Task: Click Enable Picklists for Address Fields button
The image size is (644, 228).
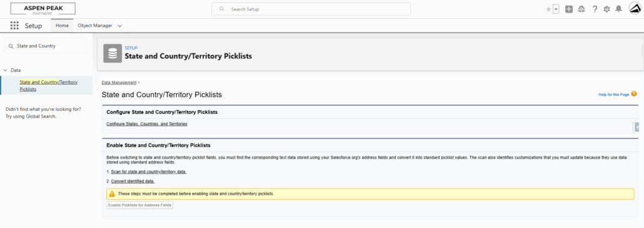Action: [139, 205]
